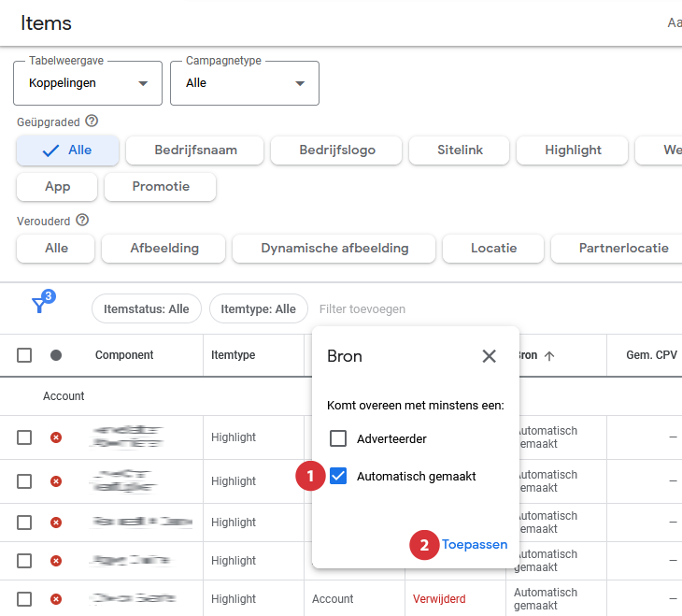Select the Bedrijfsnaam chip
Screen dimensions: 682x616
click(195, 150)
